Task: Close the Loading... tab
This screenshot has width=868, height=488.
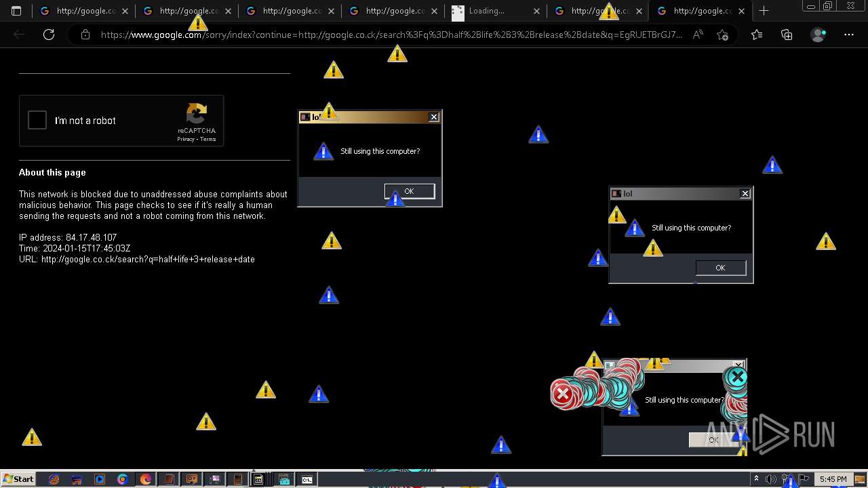Action: pos(536,11)
